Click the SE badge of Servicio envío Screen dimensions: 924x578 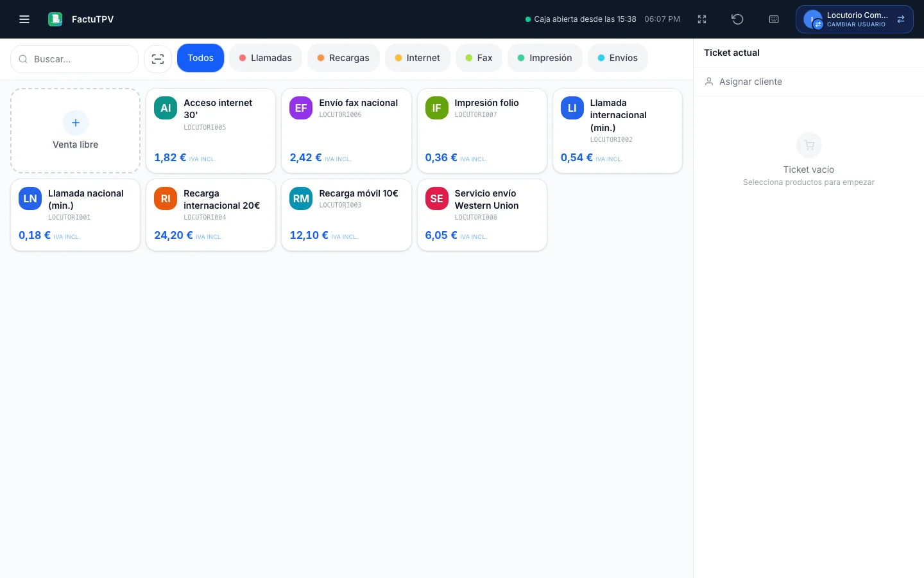pos(436,198)
